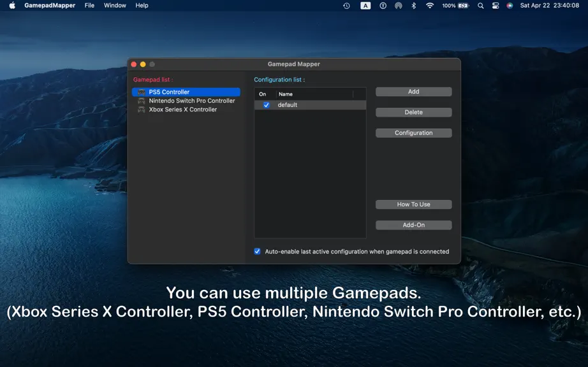Open Spotlight search
Screen dimensions: 588x367
[x=480, y=6]
